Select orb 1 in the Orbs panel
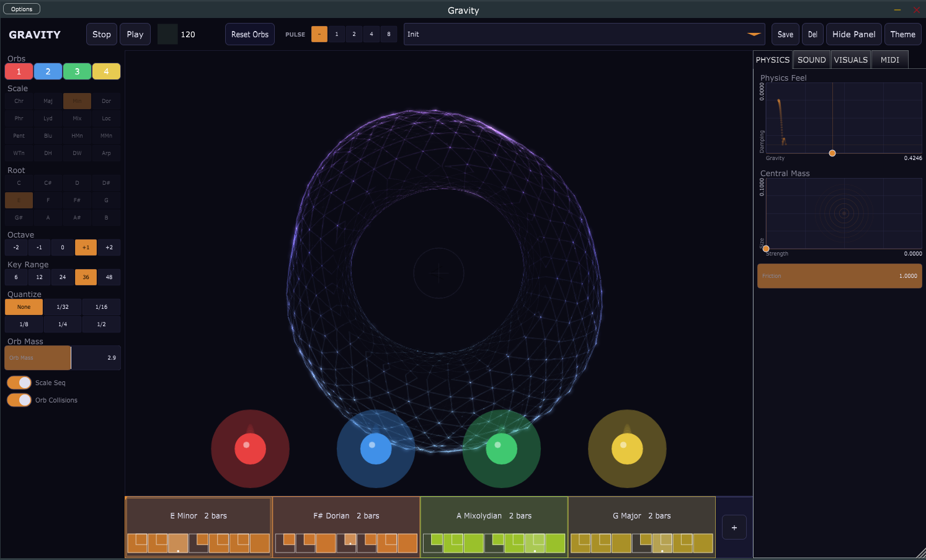 [18, 71]
